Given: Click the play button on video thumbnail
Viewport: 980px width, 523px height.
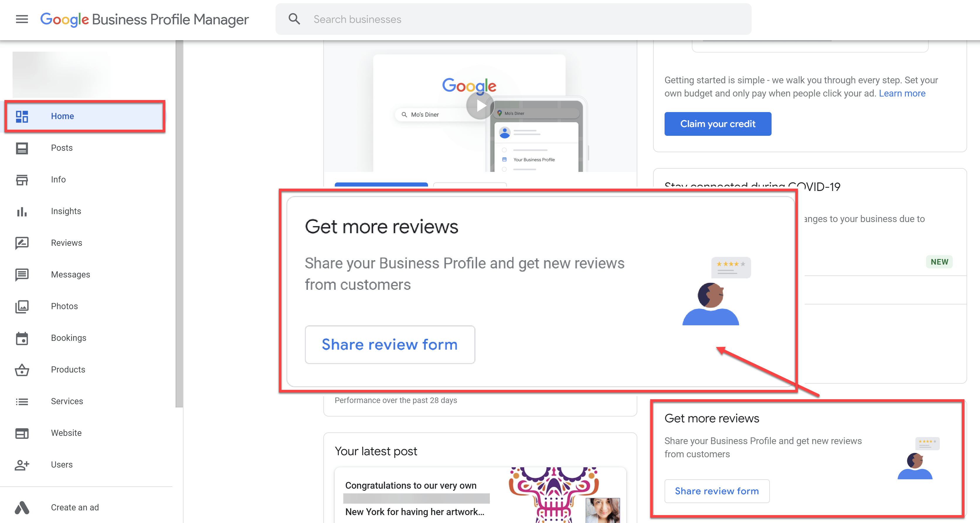Looking at the screenshot, I should 480,106.
